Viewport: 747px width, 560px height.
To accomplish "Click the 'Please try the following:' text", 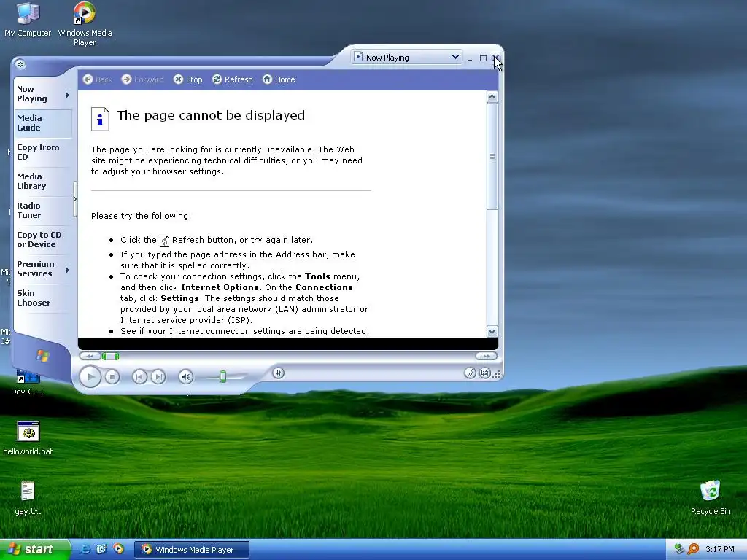I will pyautogui.click(x=141, y=216).
